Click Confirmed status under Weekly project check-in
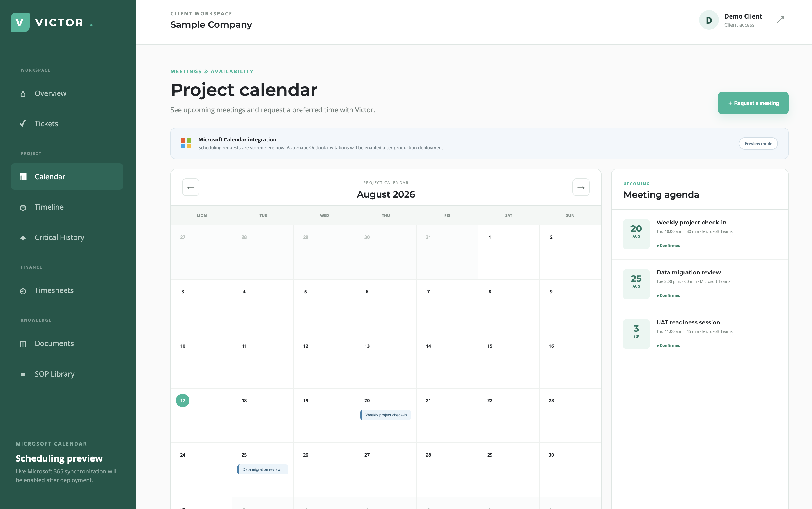The width and height of the screenshot is (812, 509). tap(669, 246)
